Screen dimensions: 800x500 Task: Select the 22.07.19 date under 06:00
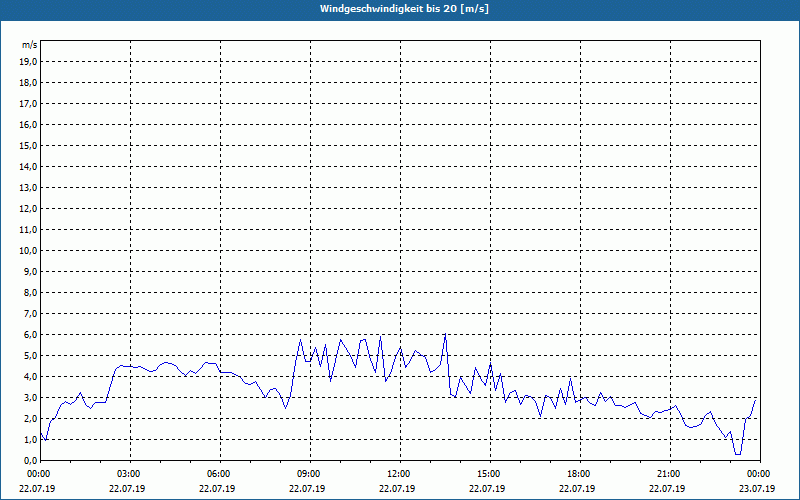217,488
